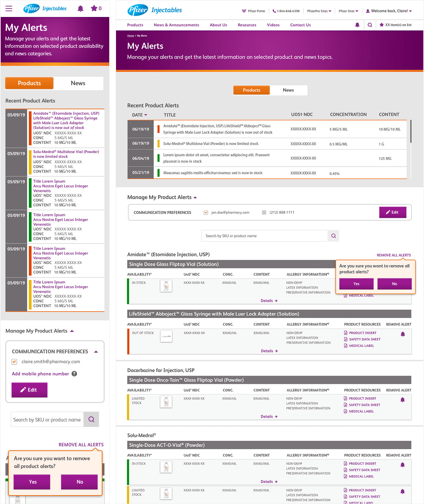Click the desktop Pfizer Injectables logo

155,10
